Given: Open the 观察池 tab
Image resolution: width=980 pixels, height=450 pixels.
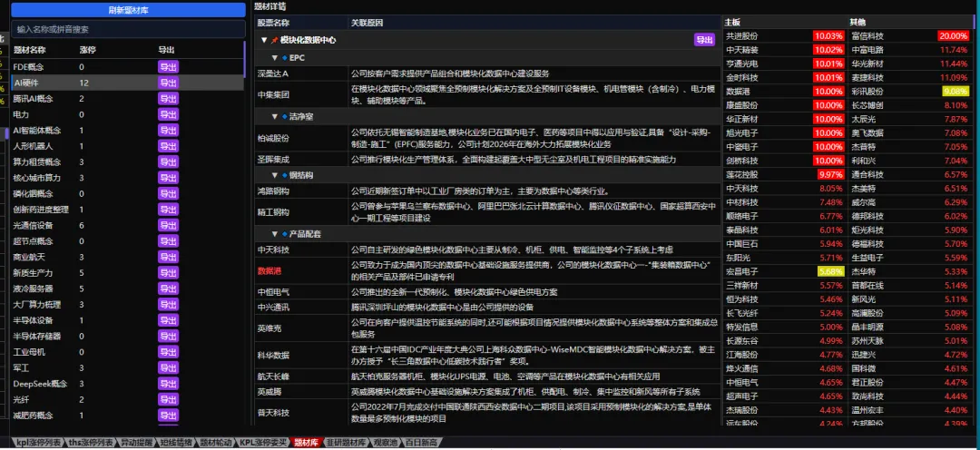Looking at the screenshot, I should [x=385, y=443].
